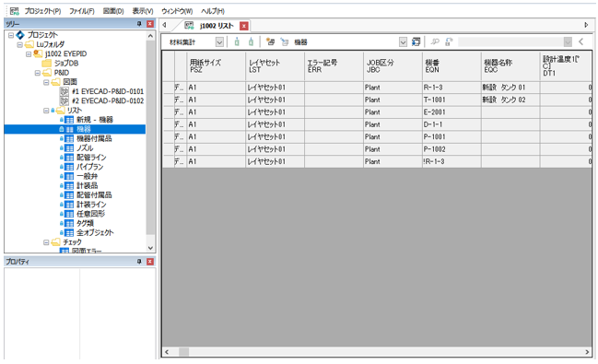Open the 機器 list dropdown arrow
Image resolution: width=598 pixels, height=364 pixels.
(403, 42)
